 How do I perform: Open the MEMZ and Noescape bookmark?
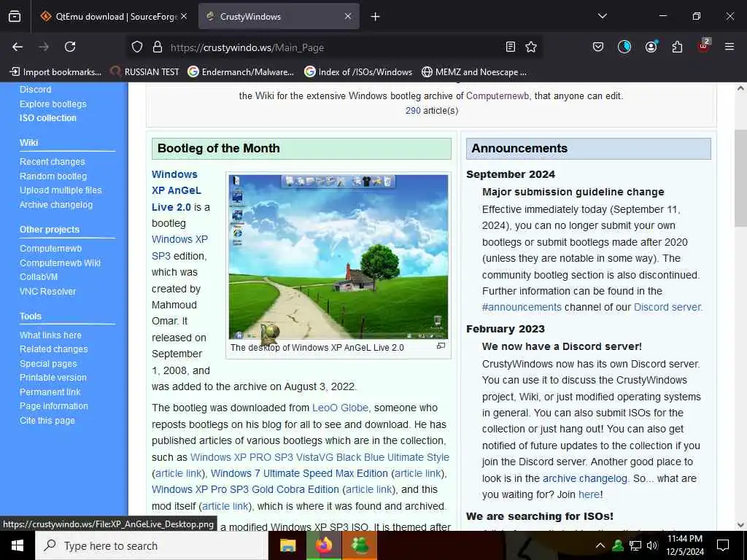coord(474,72)
